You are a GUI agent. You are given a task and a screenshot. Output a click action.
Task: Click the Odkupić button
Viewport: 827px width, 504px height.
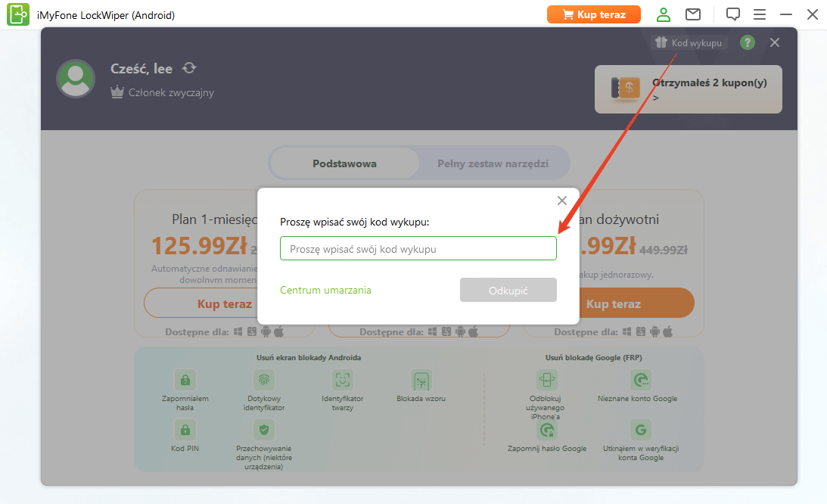coord(508,291)
